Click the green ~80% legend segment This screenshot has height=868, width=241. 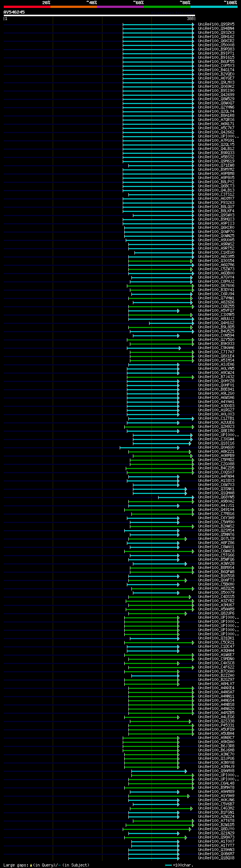pos(167,7)
